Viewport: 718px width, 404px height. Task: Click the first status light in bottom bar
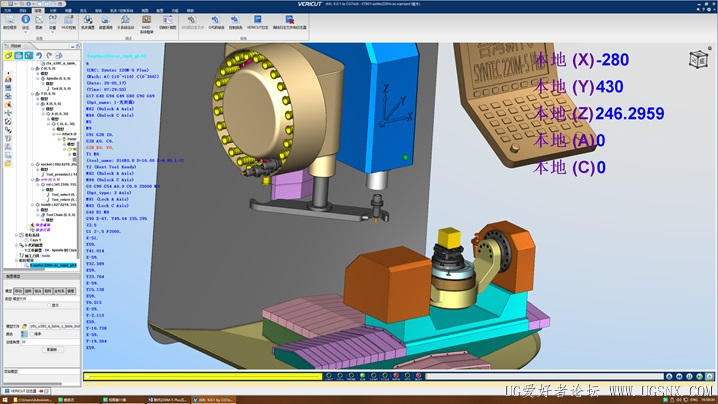click(x=329, y=376)
